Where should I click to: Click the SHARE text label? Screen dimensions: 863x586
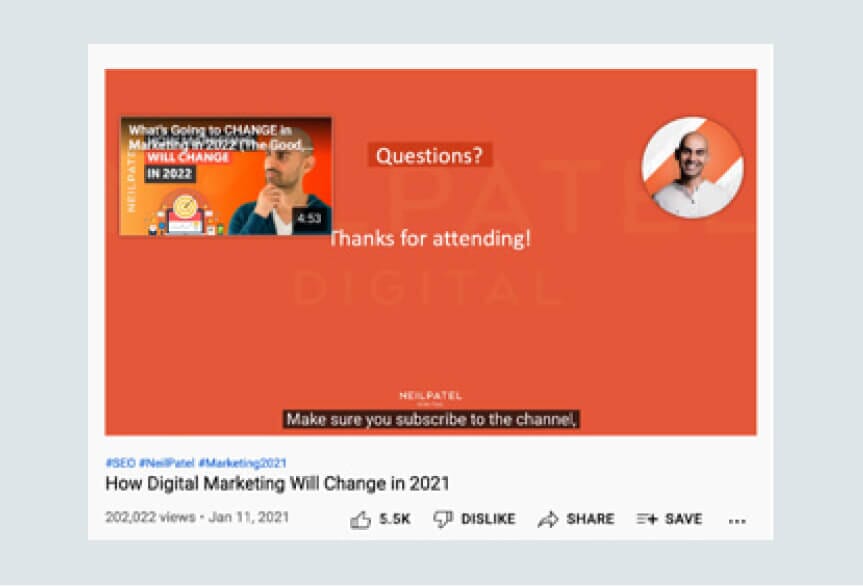click(x=590, y=519)
